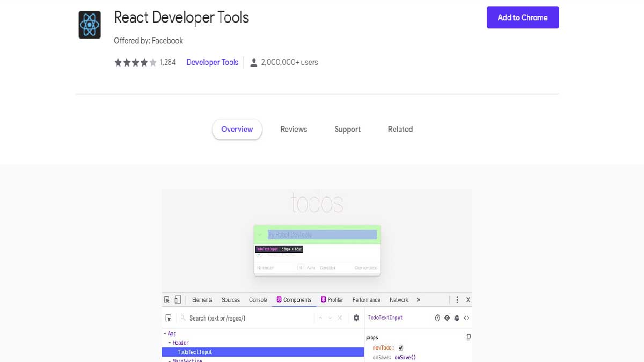The width and height of the screenshot is (644, 362).
Task: Click the star rating display
Action: pyautogui.click(x=135, y=62)
